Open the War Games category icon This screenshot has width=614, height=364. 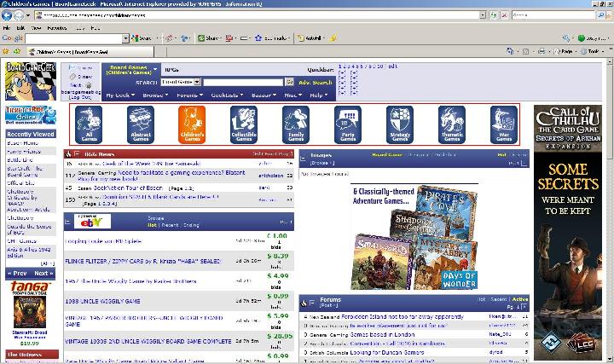504,124
